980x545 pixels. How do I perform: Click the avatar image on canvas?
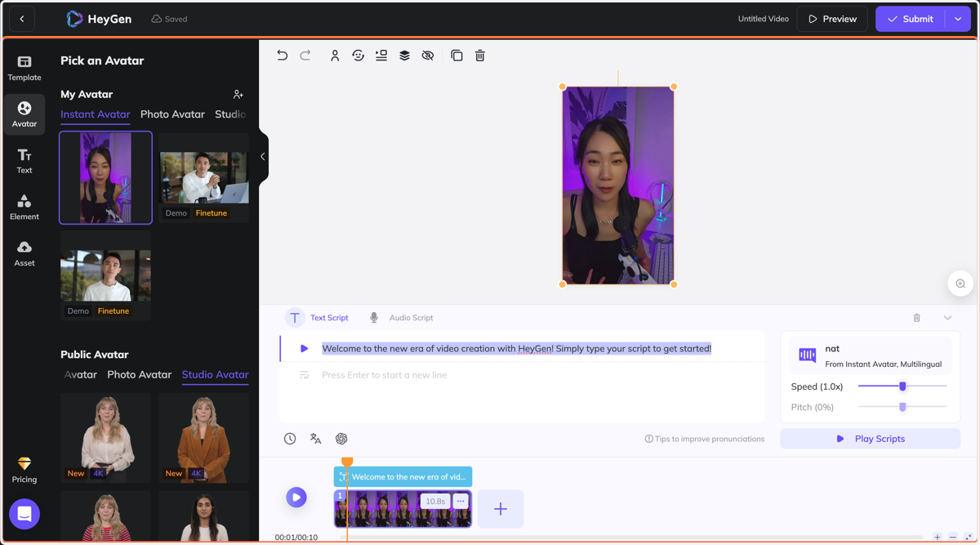(x=618, y=185)
